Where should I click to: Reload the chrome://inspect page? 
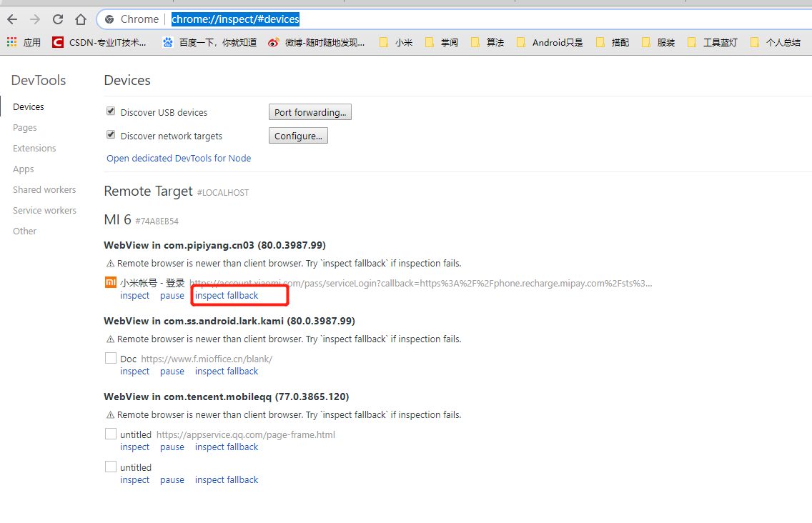[x=57, y=20]
